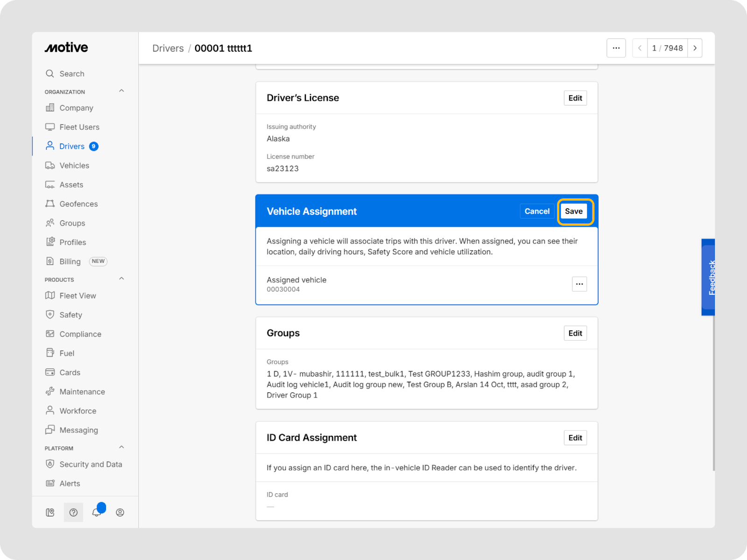Open the Feedback side tab

coord(709,277)
